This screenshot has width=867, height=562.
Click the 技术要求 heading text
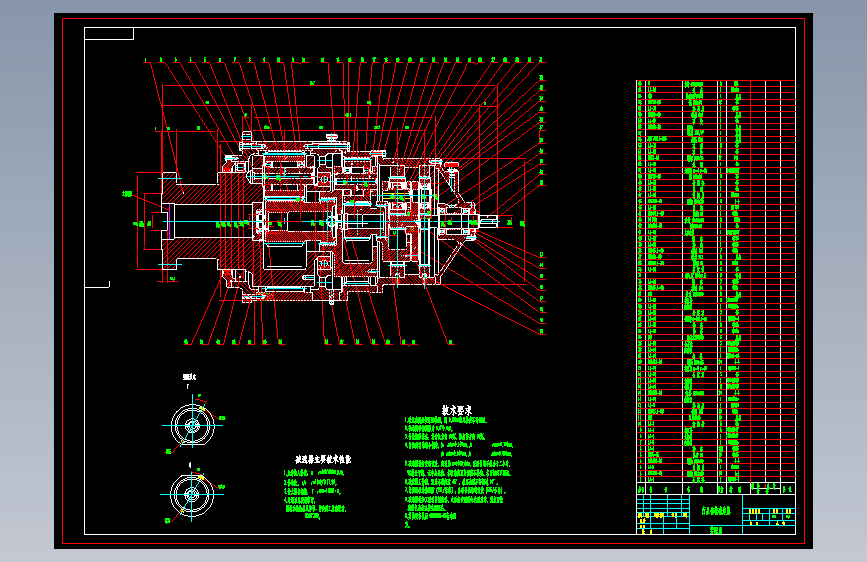pyautogui.click(x=457, y=410)
